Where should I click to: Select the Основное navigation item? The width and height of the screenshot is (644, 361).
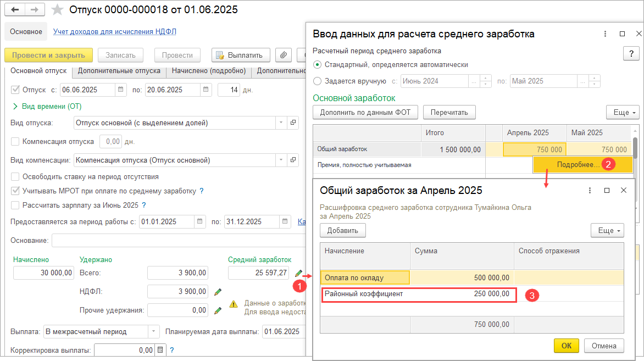click(x=26, y=32)
